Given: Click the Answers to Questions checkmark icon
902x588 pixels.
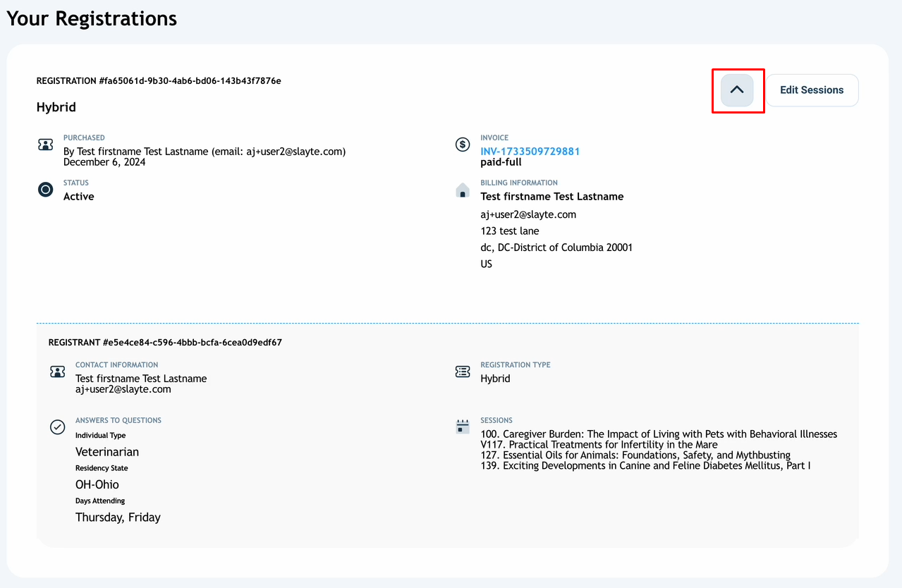Looking at the screenshot, I should 57,427.
